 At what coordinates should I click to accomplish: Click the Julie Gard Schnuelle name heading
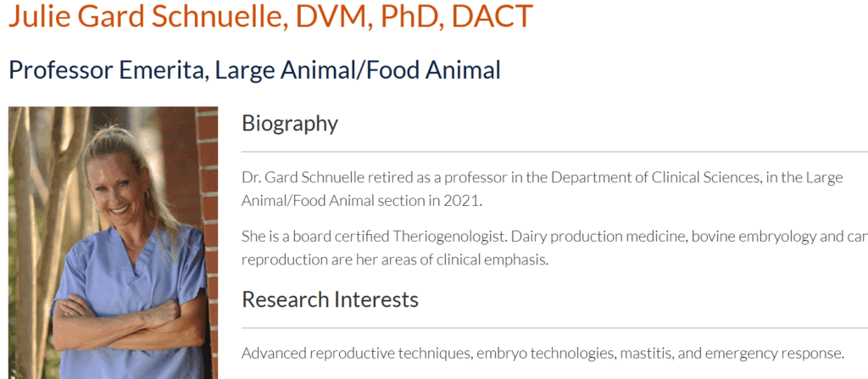270,17
